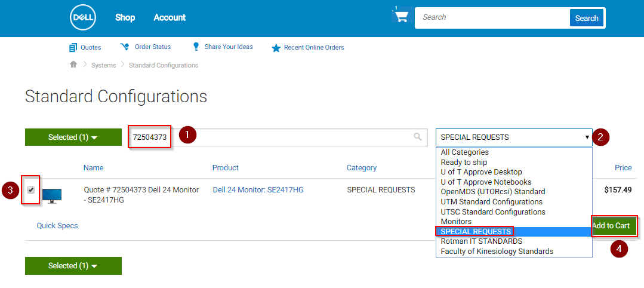
Task: Click the magnifier icon in quote filter
Action: click(x=418, y=137)
